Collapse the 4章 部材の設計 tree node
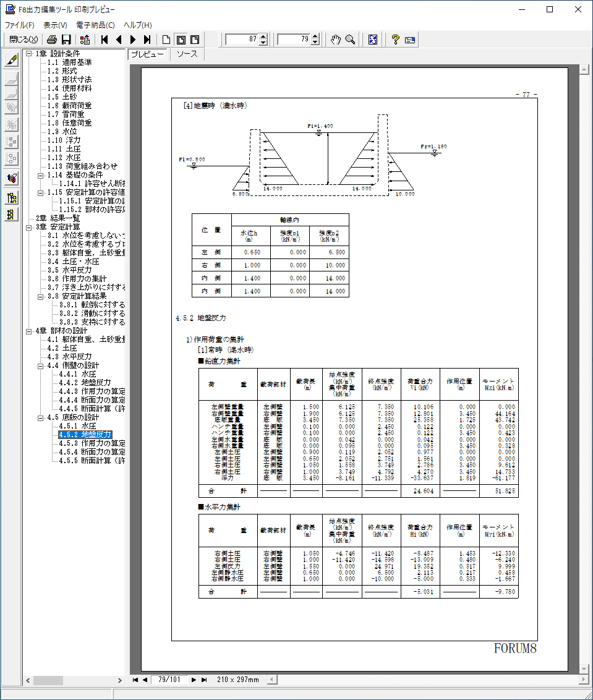The height and width of the screenshot is (700, 593). pyautogui.click(x=29, y=331)
